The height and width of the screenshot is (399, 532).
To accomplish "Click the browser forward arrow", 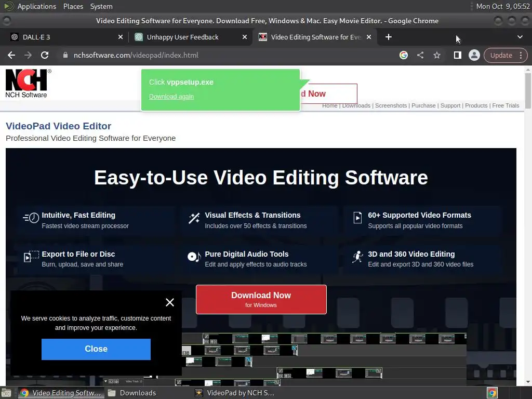I will [x=28, y=55].
